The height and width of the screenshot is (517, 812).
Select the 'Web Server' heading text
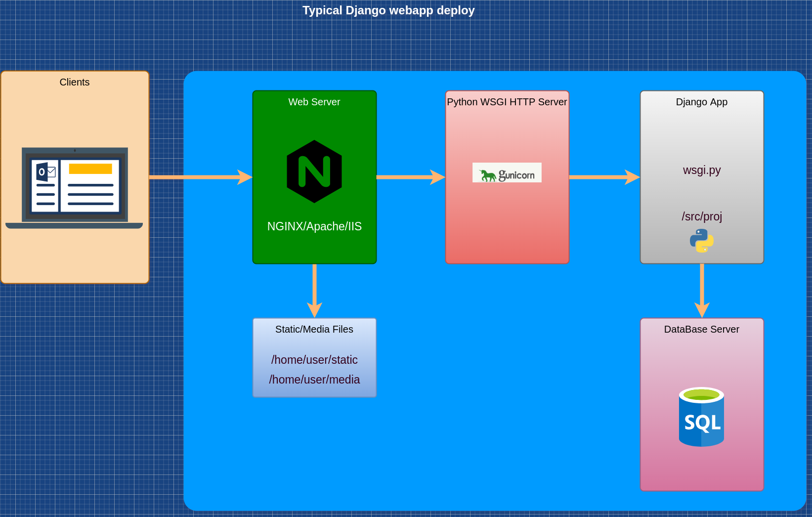314,102
